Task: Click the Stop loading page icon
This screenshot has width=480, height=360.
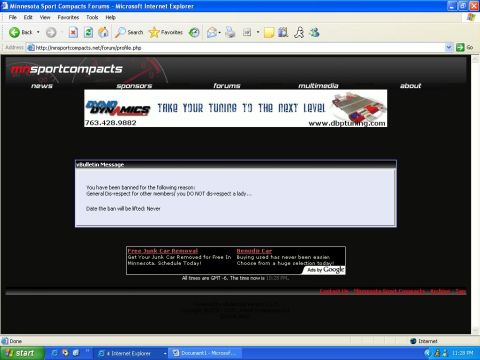Action: point(73,32)
